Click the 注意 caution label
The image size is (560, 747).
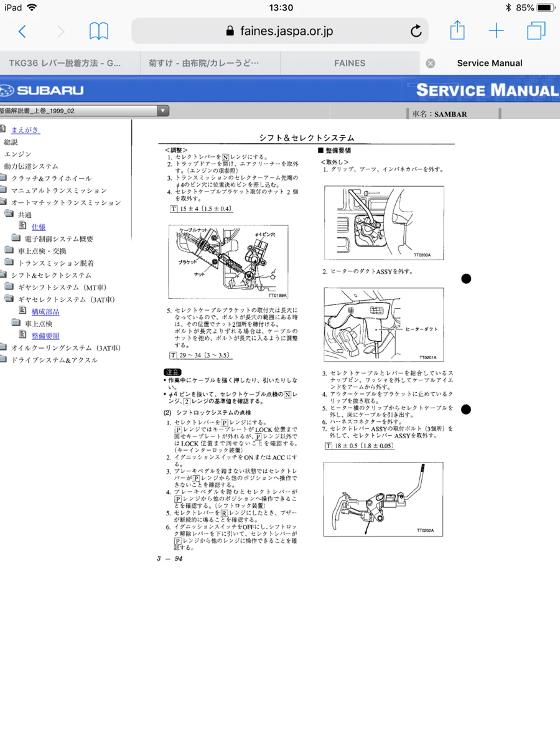[x=172, y=372]
